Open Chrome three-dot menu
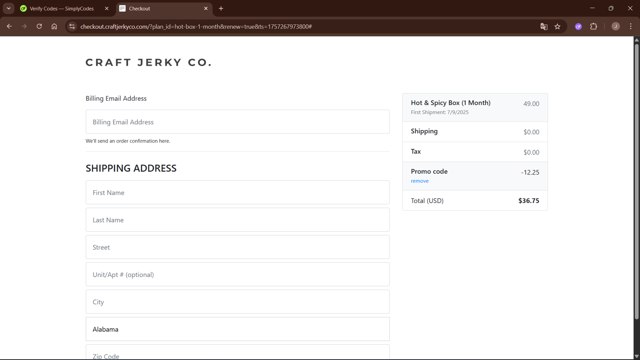Screen dimensions: 640x360 [x=631, y=26]
